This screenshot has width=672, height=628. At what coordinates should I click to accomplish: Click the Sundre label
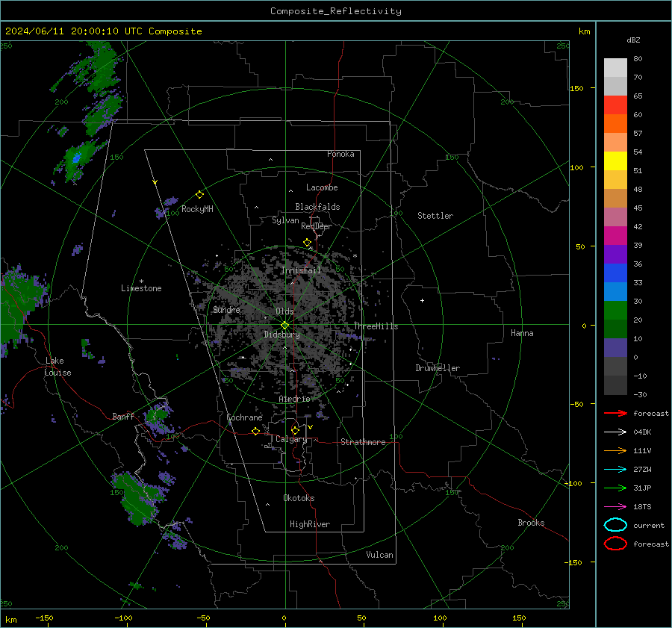pyautogui.click(x=226, y=309)
